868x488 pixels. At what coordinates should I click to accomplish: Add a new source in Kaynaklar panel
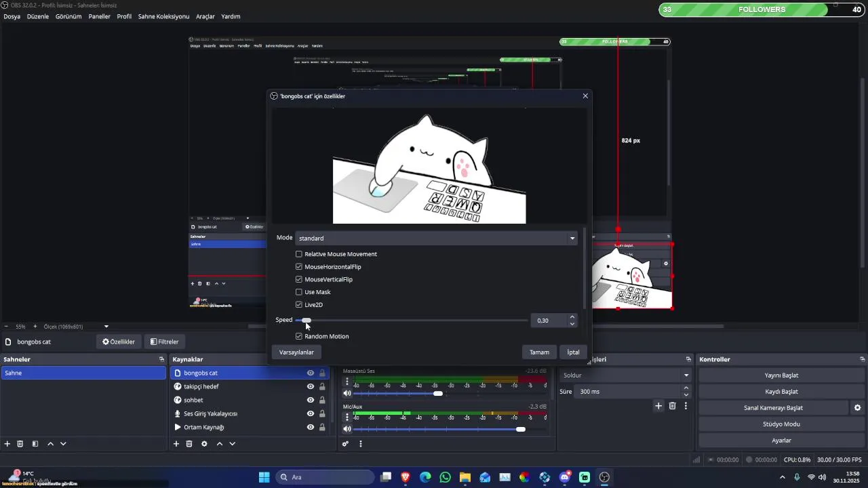tap(176, 444)
